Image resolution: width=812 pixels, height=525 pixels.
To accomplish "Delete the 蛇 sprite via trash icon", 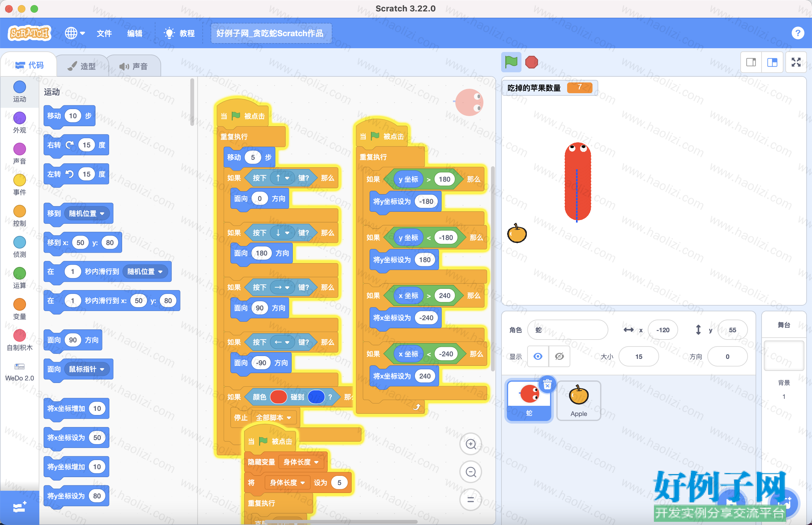I will click(x=547, y=384).
